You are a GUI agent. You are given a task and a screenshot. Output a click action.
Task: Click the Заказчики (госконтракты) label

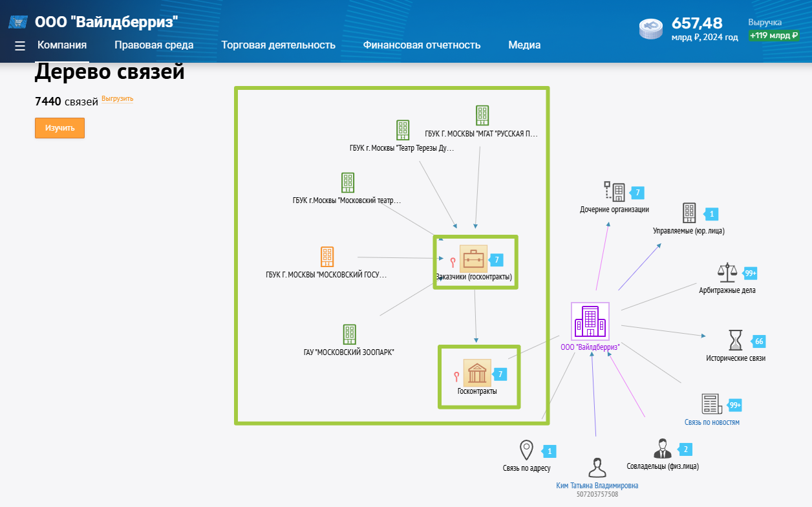point(474,277)
